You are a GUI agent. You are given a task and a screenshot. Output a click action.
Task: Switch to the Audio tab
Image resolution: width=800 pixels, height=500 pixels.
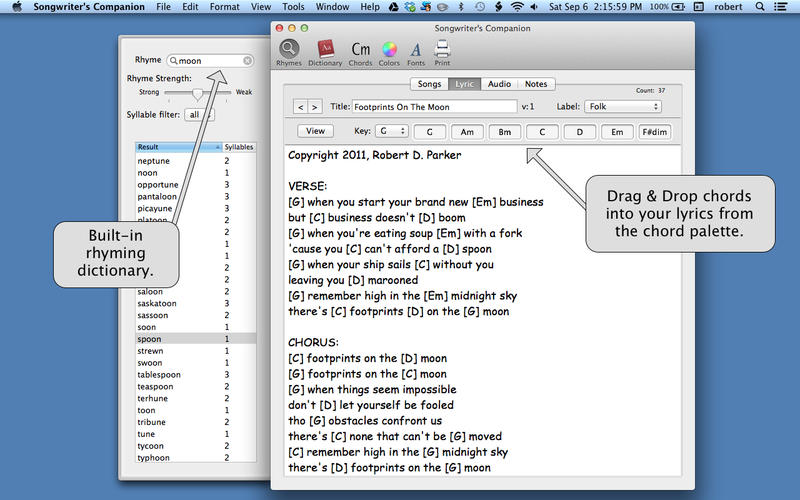(x=500, y=84)
